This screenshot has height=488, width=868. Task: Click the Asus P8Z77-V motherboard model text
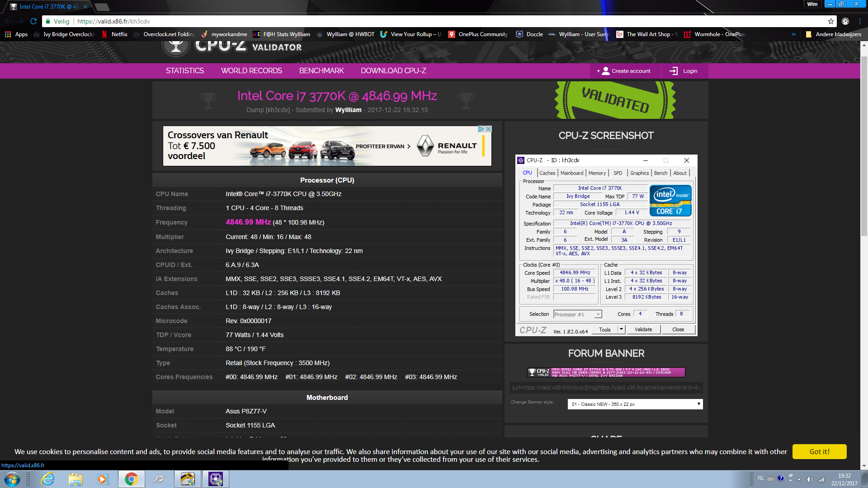click(x=246, y=411)
